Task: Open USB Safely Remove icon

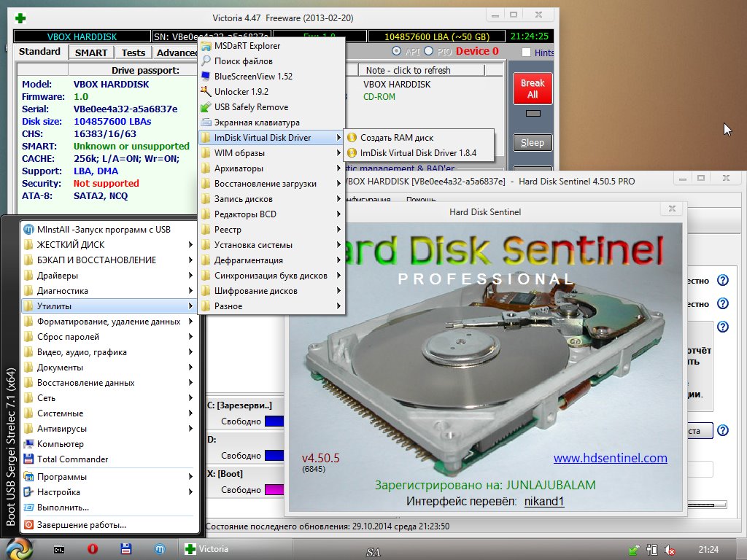Action: (x=206, y=107)
